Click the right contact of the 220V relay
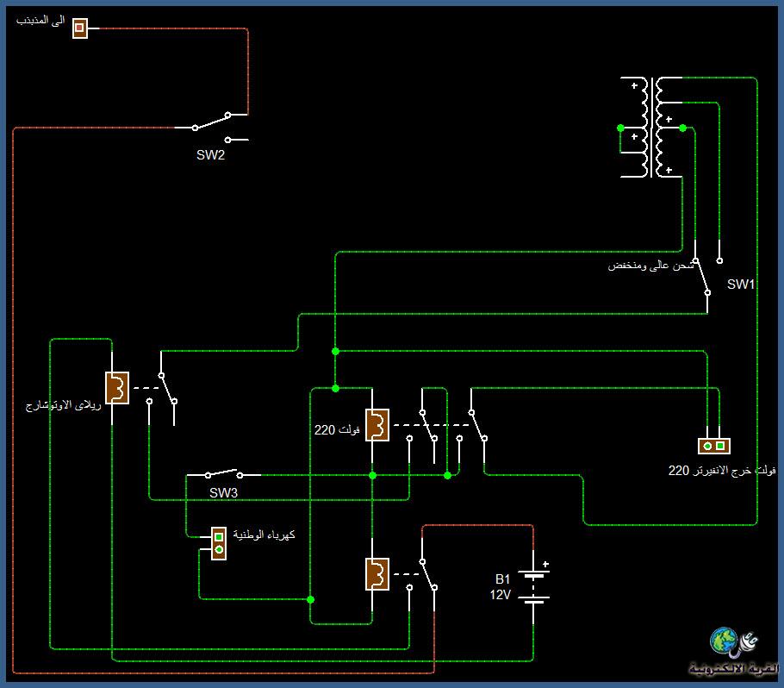The image size is (784, 688). [471, 425]
